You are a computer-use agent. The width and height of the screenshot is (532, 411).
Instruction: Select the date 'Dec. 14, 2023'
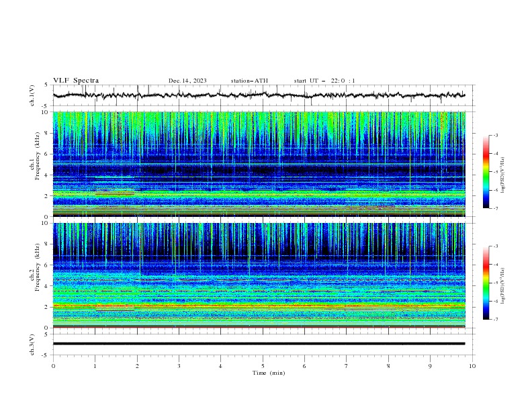pos(187,81)
